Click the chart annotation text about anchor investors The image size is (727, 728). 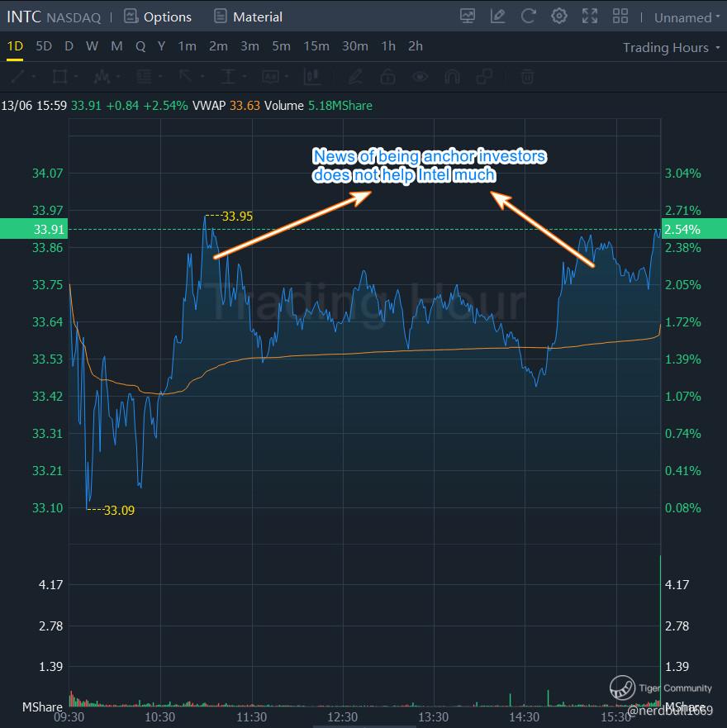tap(429, 165)
